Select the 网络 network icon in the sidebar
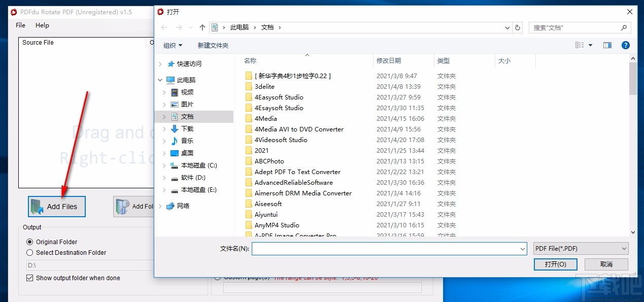The image size is (644, 302). point(172,206)
